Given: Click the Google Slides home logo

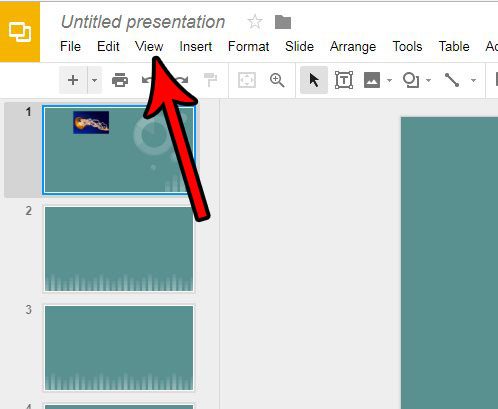Looking at the screenshot, I should tap(20, 32).
